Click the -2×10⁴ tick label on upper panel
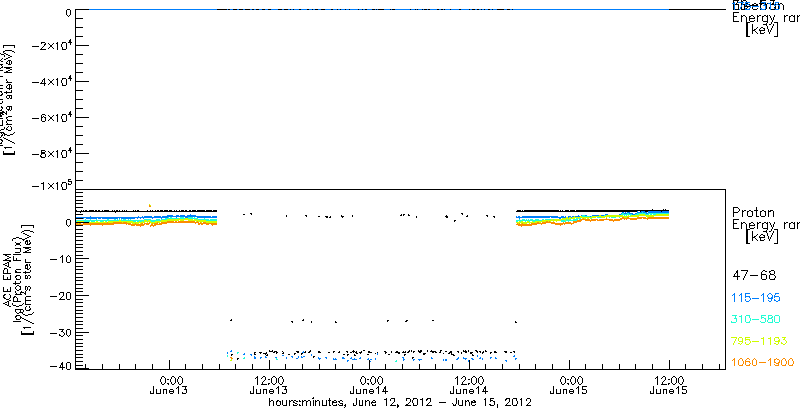 51,45
